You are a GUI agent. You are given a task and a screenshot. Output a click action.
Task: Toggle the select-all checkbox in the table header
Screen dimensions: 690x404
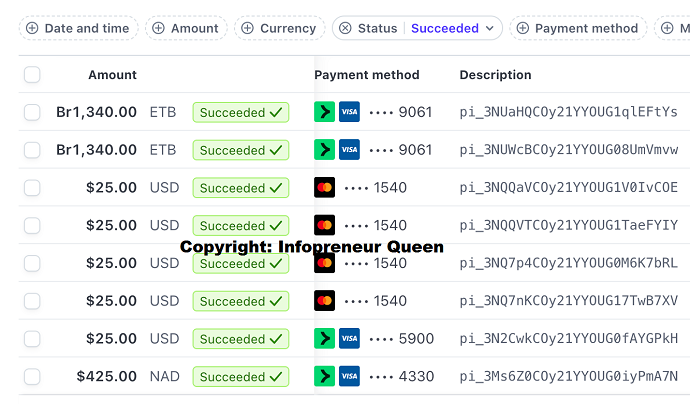[32, 75]
